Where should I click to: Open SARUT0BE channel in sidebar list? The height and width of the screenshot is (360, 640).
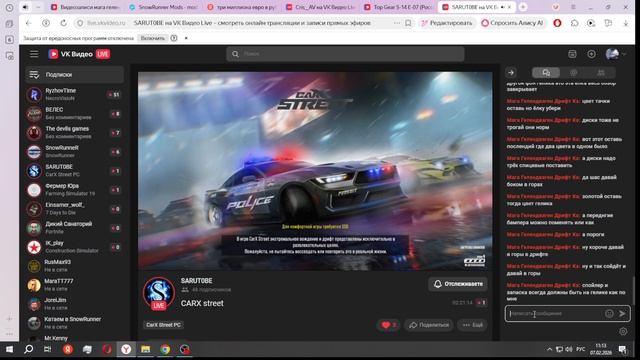(75, 171)
